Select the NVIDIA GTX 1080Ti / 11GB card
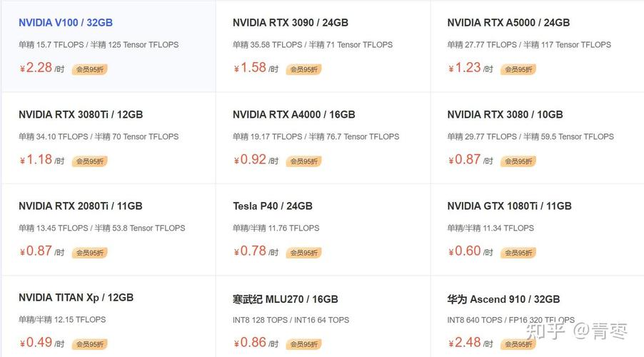Image resolution: width=644 pixels, height=357 pixels. click(x=509, y=206)
